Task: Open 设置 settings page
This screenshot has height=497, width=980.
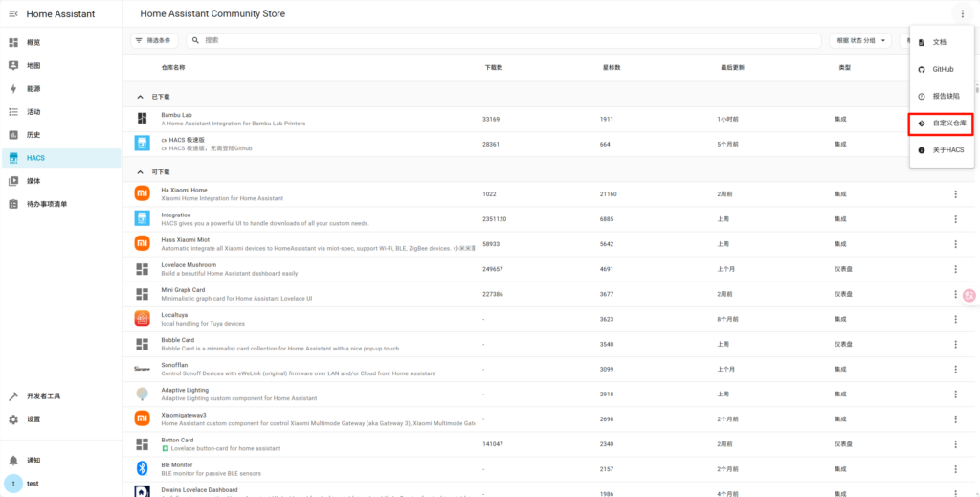Action: 34,419
